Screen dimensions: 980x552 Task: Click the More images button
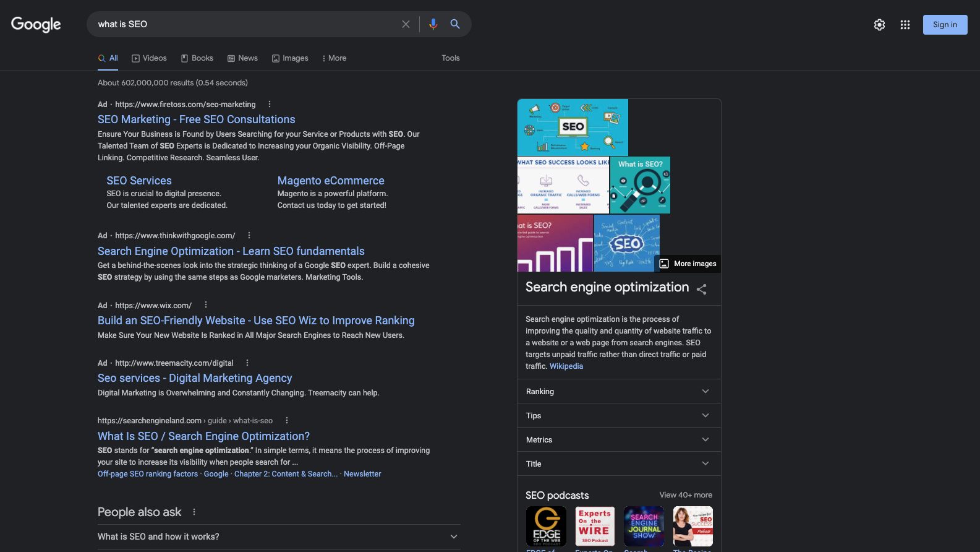coord(688,264)
